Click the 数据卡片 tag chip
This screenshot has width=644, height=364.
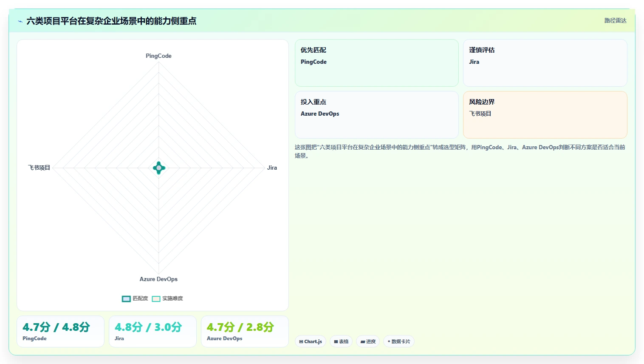(399, 341)
